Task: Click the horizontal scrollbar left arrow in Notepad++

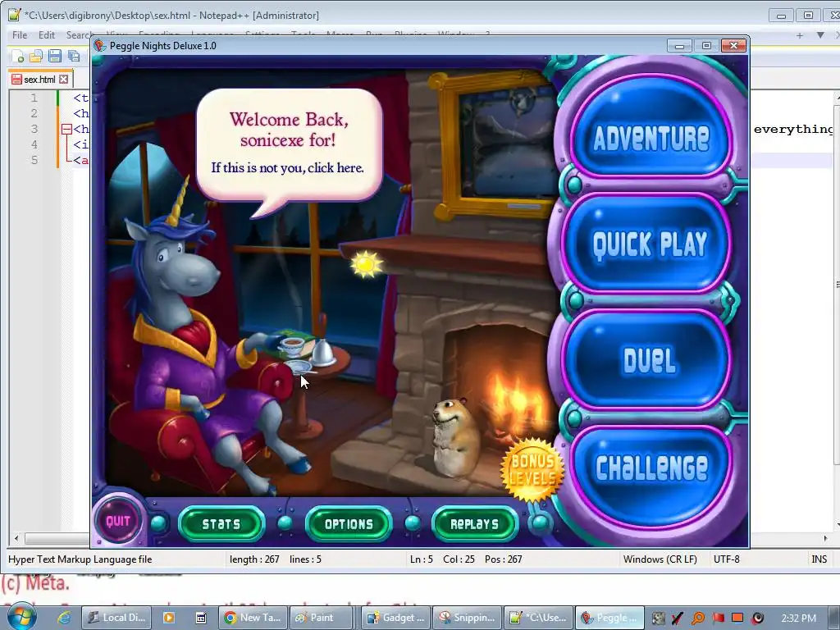Action: click(16, 538)
